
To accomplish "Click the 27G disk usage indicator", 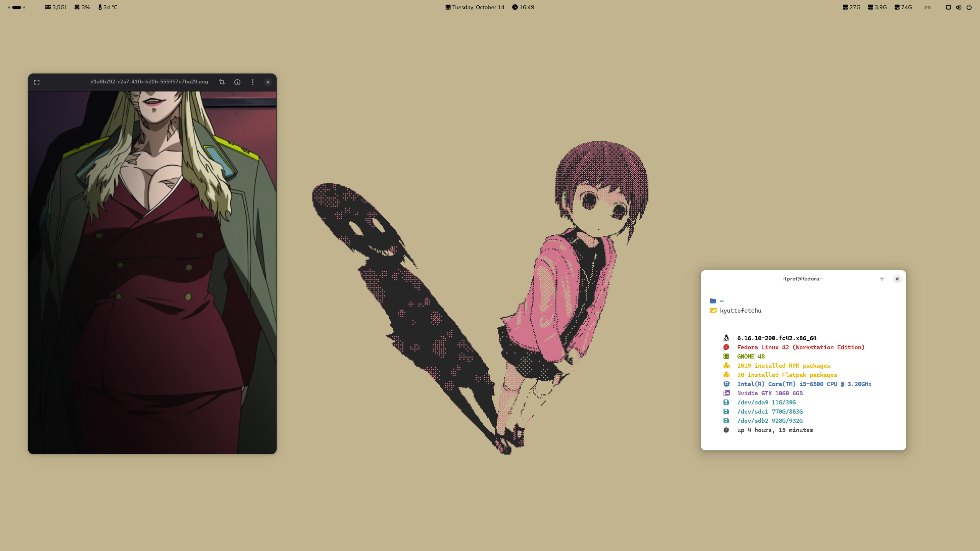I will pyautogui.click(x=851, y=7).
